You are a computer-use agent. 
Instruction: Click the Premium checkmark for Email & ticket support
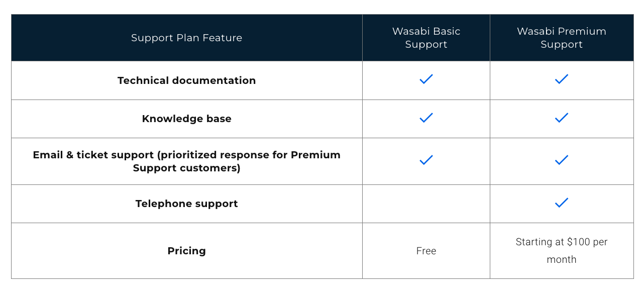tap(562, 160)
